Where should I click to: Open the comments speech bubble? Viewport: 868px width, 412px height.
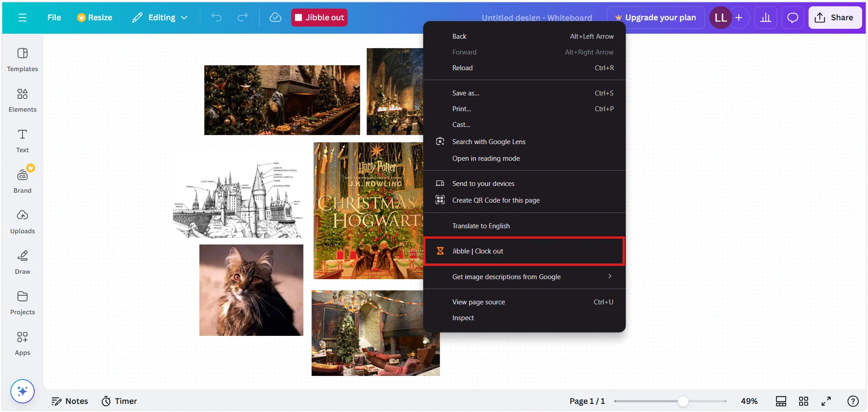click(793, 18)
